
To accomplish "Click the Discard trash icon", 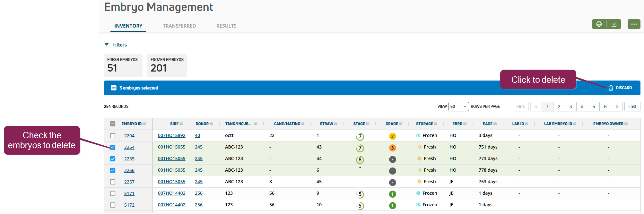I will click(611, 88).
